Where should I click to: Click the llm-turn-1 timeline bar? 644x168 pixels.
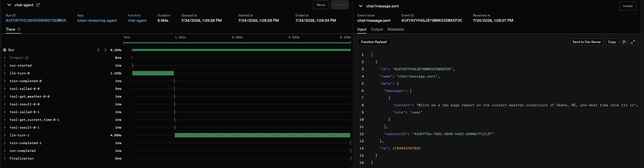click(x=262, y=135)
